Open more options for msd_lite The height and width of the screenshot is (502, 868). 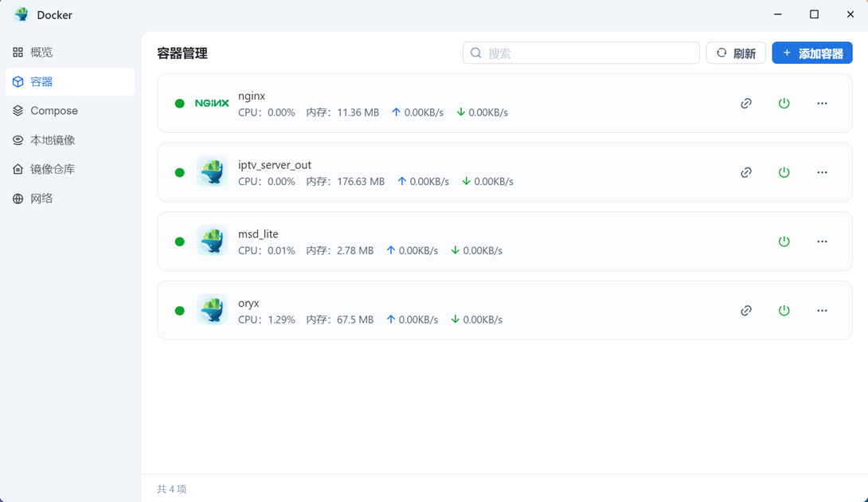(x=822, y=241)
